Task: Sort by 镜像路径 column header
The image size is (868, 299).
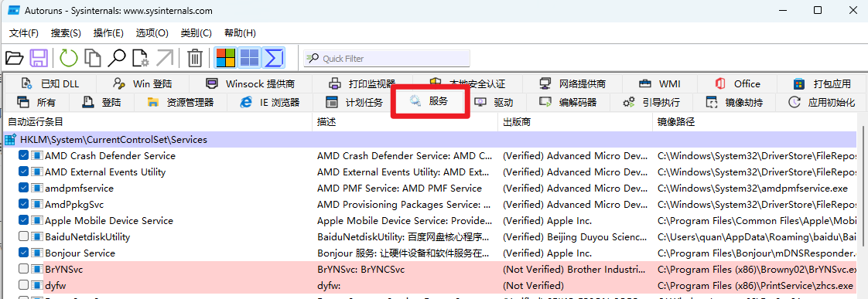Action: point(754,121)
